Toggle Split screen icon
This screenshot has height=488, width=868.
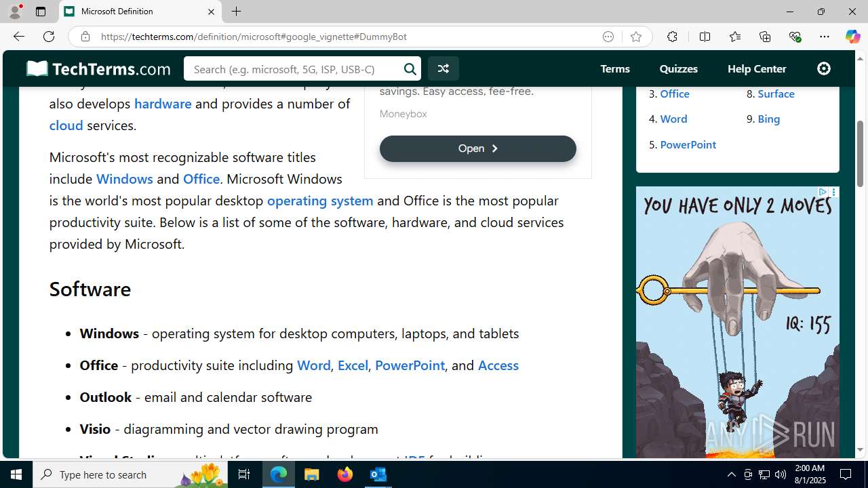[705, 37]
